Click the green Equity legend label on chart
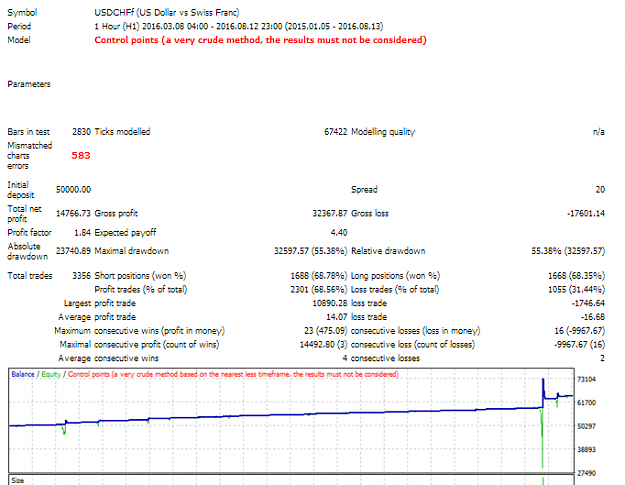The image size is (625, 485). tap(51, 374)
